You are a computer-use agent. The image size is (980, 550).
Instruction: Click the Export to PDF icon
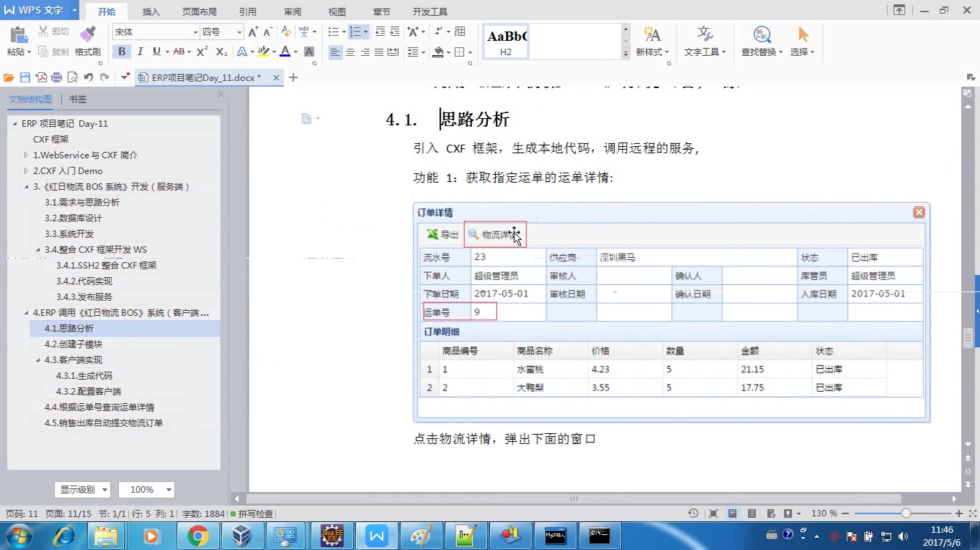[43, 77]
